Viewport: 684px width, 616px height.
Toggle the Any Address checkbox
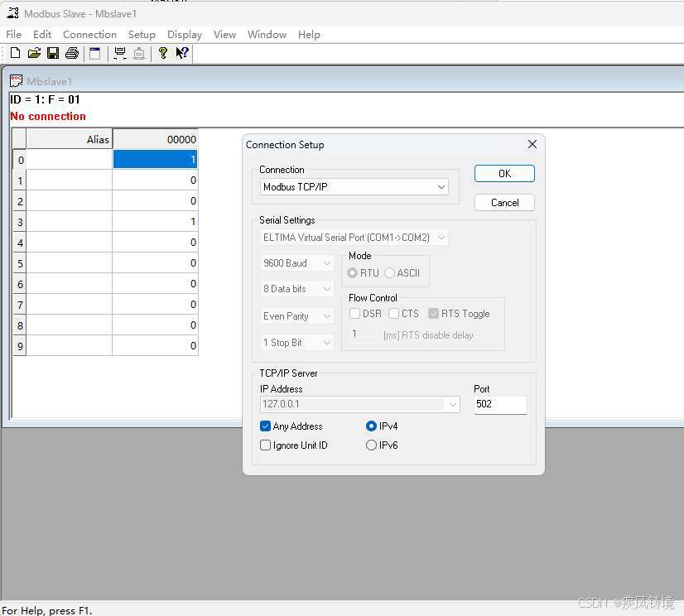click(265, 426)
